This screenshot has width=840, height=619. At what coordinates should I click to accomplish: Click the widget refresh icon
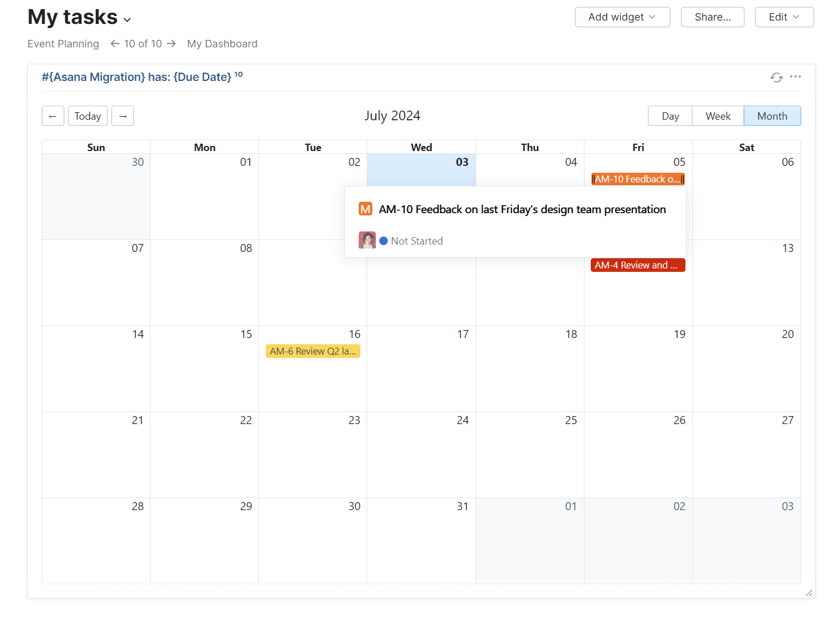click(x=776, y=78)
